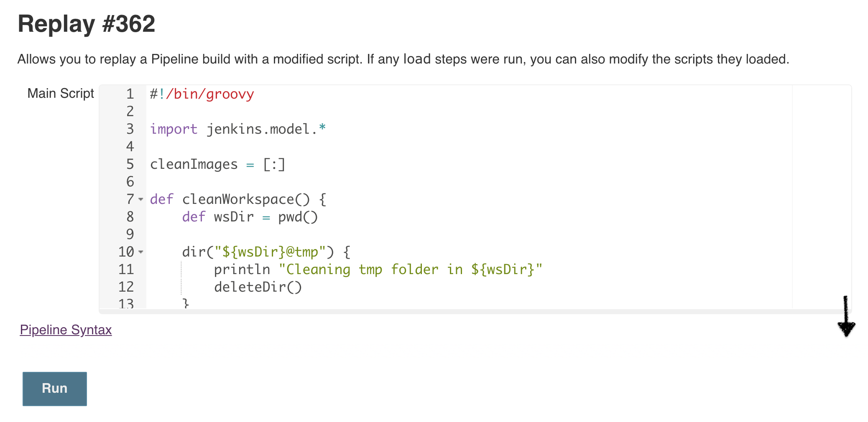Click line number 11 in the gutter
This screenshot has width=868, height=422.
point(126,269)
